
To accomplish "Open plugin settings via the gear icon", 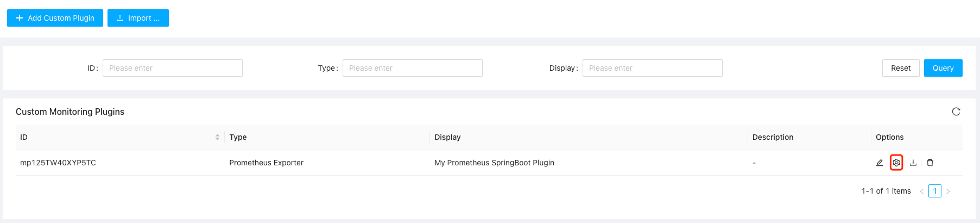I will click(x=896, y=163).
